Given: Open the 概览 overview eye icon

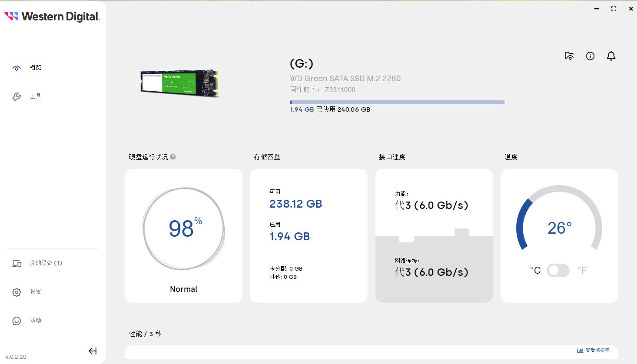Looking at the screenshot, I should point(17,68).
